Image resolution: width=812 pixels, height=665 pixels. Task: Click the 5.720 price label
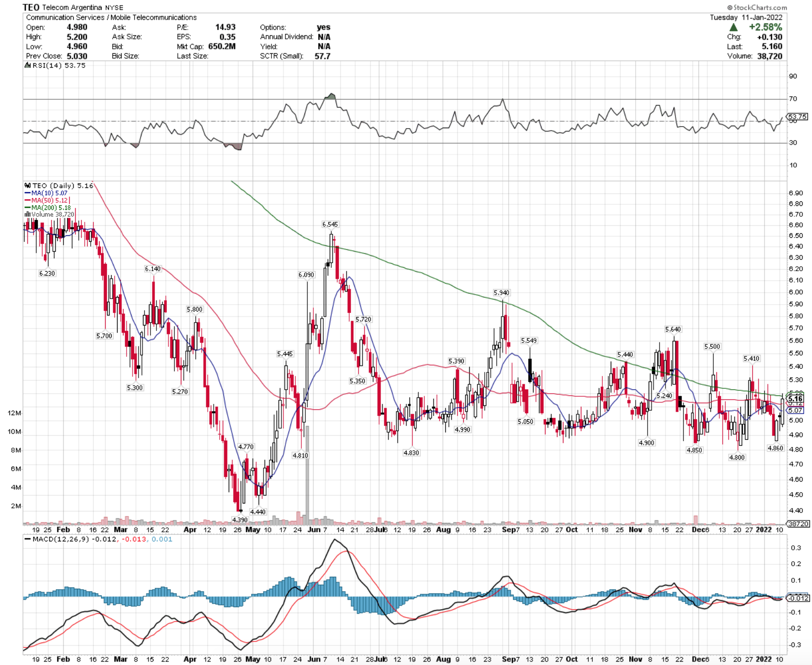pyautogui.click(x=364, y=319)
